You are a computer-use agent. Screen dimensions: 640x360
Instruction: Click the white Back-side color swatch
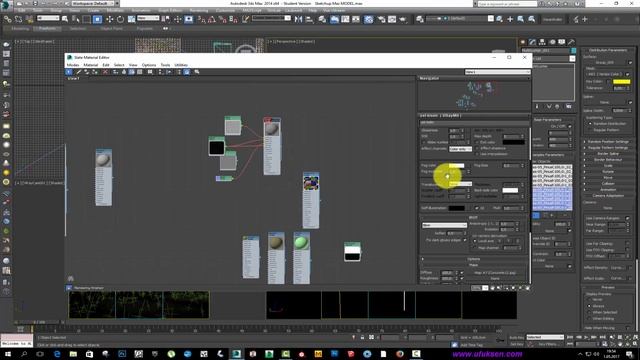tap(510, 190)
